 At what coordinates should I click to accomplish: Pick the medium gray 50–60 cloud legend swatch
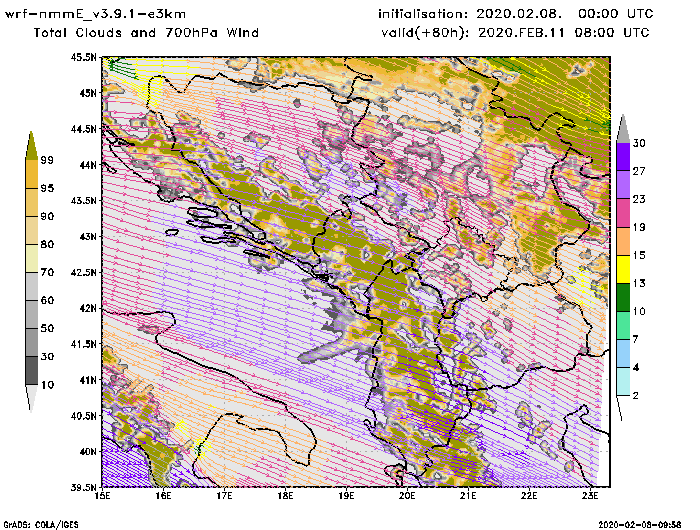[x=32, y=315]
